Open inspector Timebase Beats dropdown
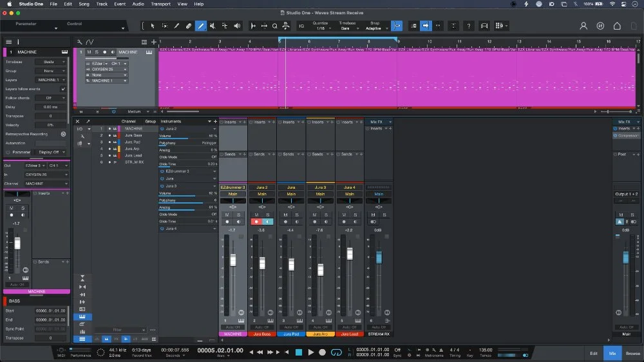Screen dimensions: 644x362 [x=50, y=62]
